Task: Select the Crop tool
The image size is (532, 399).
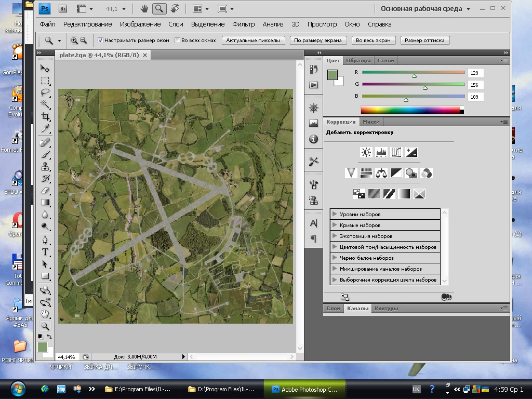Action: 45,116
